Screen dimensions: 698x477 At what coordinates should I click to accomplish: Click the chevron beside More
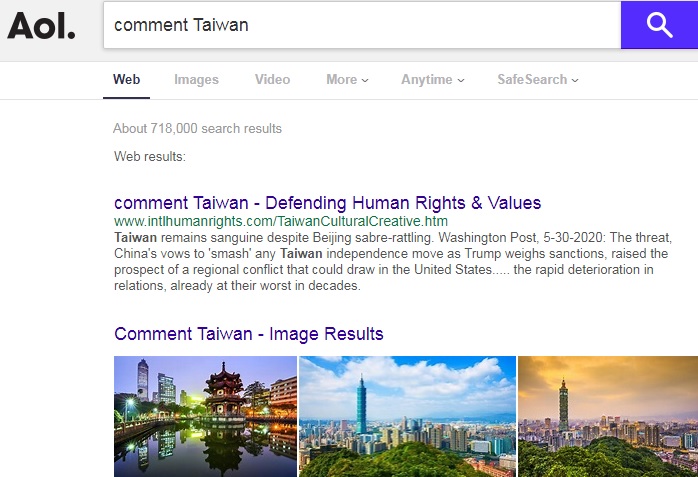[365, 81]
